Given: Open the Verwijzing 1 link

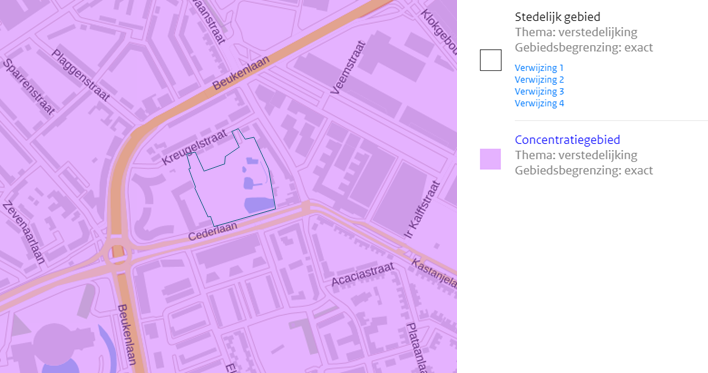Looking at the screenshot, I should 539,68.
